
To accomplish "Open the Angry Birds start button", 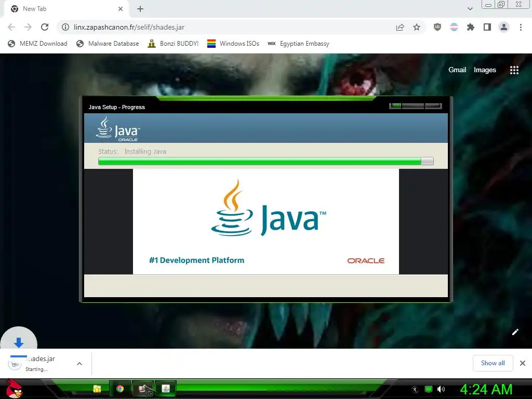I will pyautogui.click(x=14, y=389).
